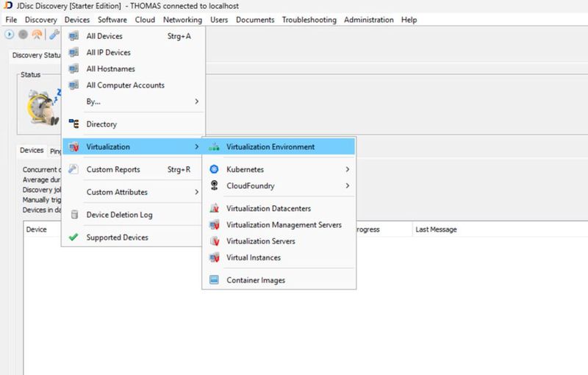This screenshot has height=375, width=588.
Task: Click the start discovery play icon in toolbar
Action: (9, 35)
